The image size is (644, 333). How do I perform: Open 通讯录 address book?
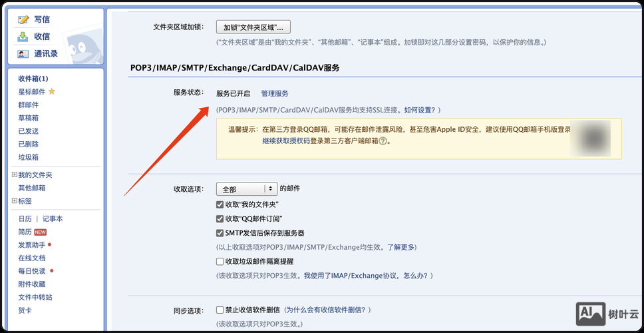pyautogui.click(x=46, y=54)
